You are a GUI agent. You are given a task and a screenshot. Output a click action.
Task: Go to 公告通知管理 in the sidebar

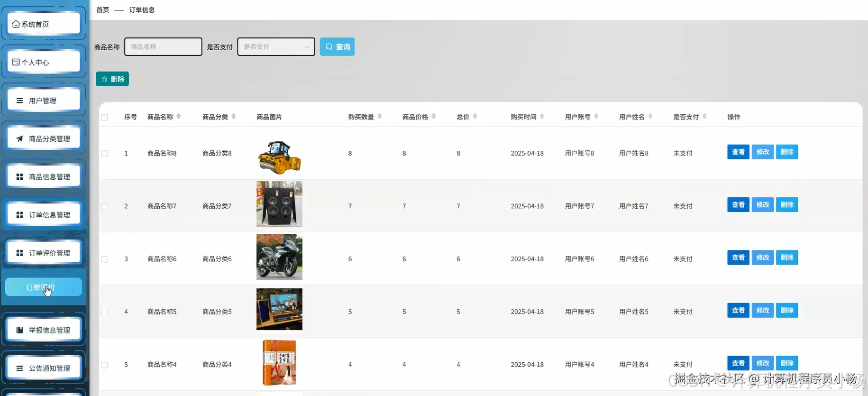(44, 368)
